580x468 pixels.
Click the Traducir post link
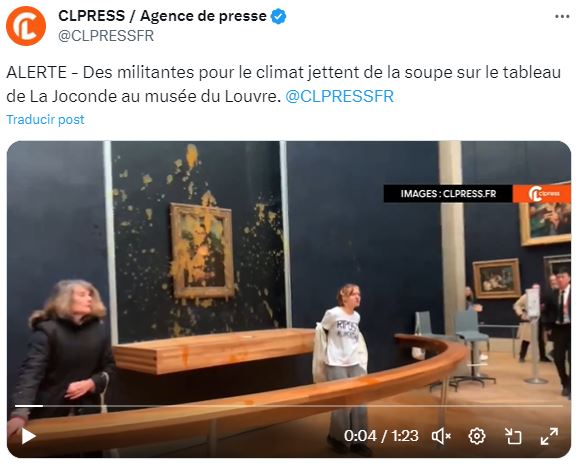tap(45, 119)
